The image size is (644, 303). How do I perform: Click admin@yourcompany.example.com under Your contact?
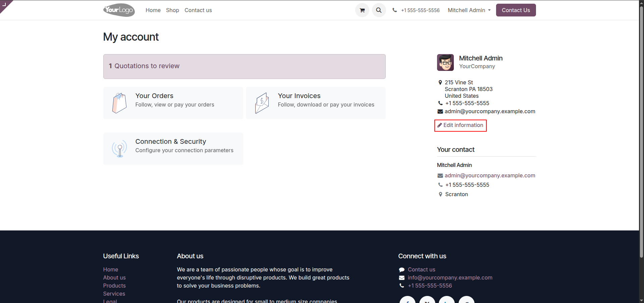tap(490, 175)
